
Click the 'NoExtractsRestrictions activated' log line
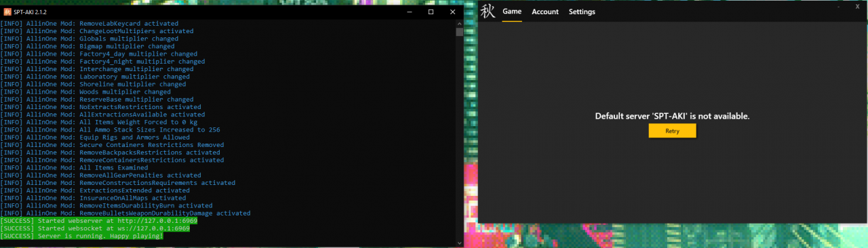pos(101,107)
